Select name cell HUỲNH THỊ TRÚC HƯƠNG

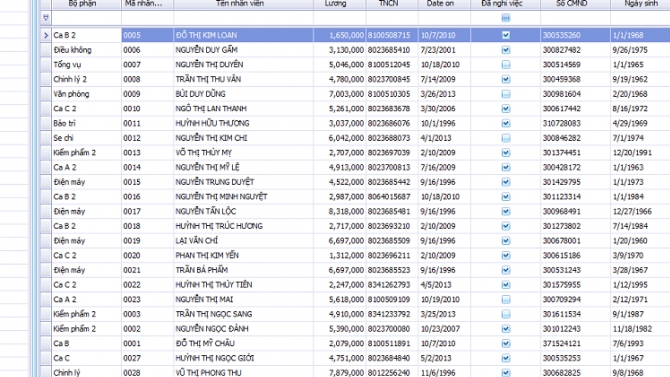coord(244,226)
